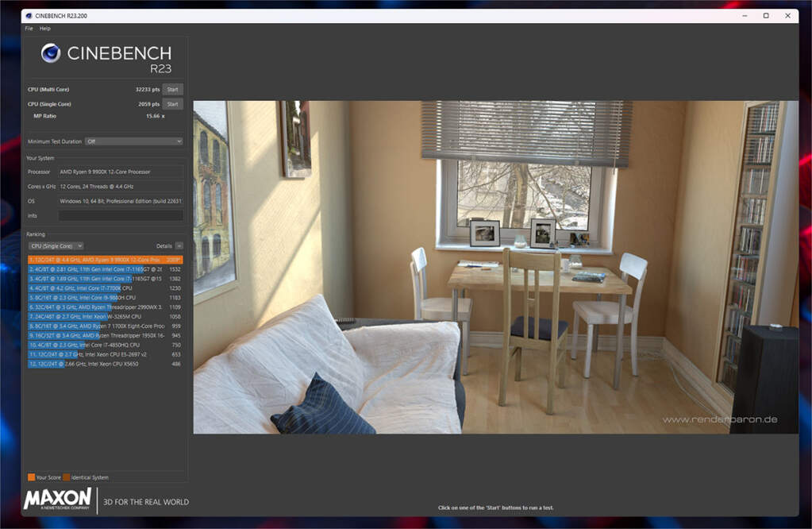Expand the Details view in the Ranking panel
812x529 pixels.
[180, 246]
